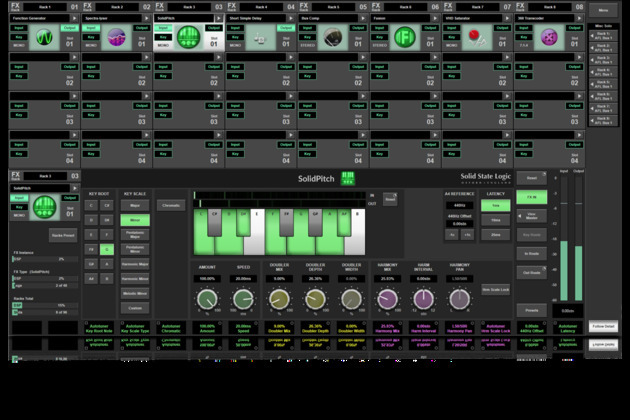Image resolution: width=630 pixels, height=420 pixels.
Task: Select the Minor key scale
Action: (x=135, y=220)
